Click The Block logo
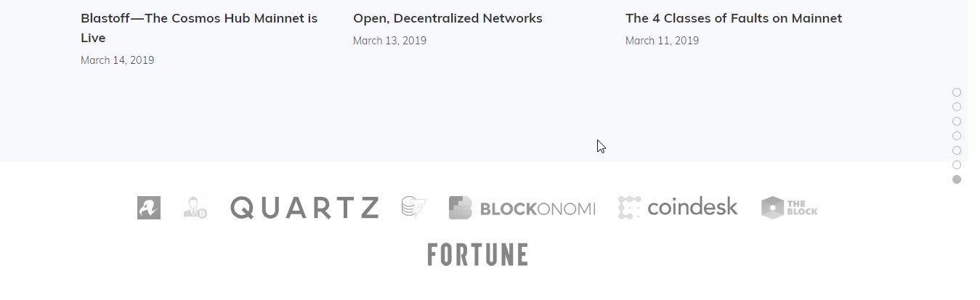The height and width of the screenshot is (300, 980). click(789, 208)
